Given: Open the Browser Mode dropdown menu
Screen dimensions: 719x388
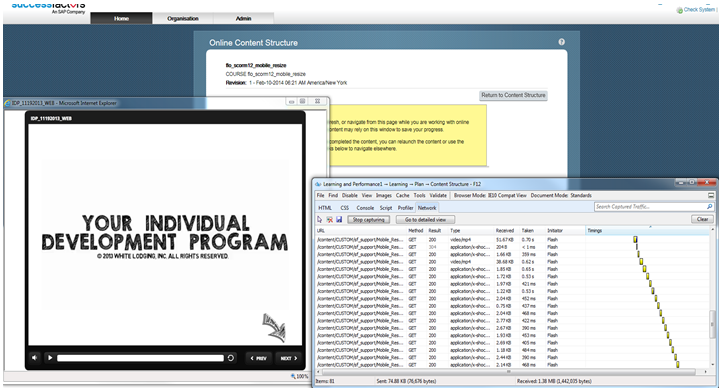Looking at the screenshot, I should [490, 195].
